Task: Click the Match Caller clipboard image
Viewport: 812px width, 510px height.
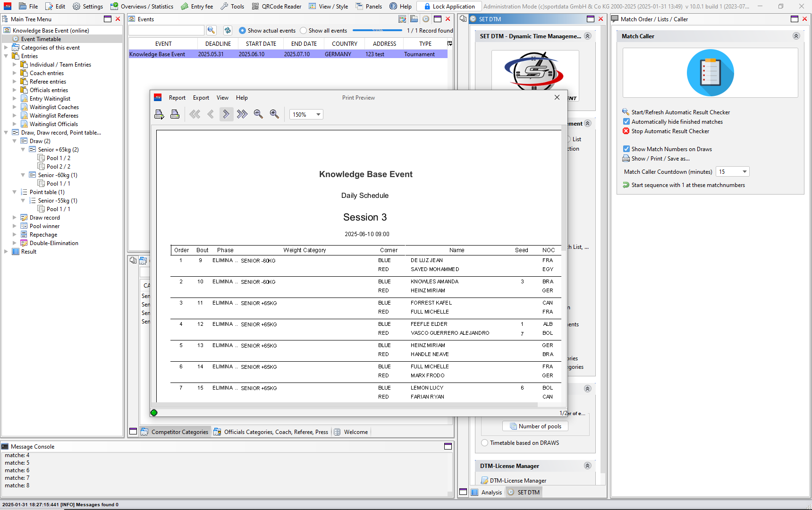Action: coord(710,73)
